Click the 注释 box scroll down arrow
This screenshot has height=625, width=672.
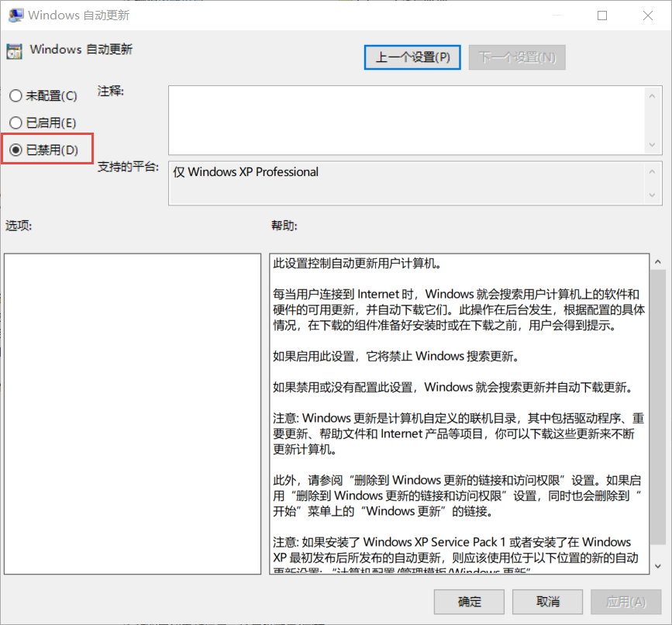pos(653,145)
